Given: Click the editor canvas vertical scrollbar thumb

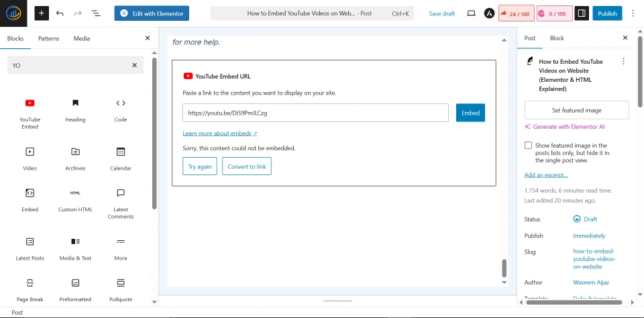Looking at the screenshot, I should (x=504, y=268).
